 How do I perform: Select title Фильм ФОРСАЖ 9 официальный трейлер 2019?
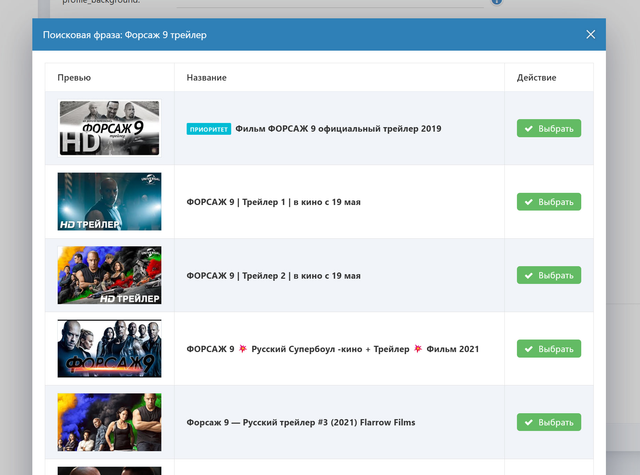tap(338, 129)
